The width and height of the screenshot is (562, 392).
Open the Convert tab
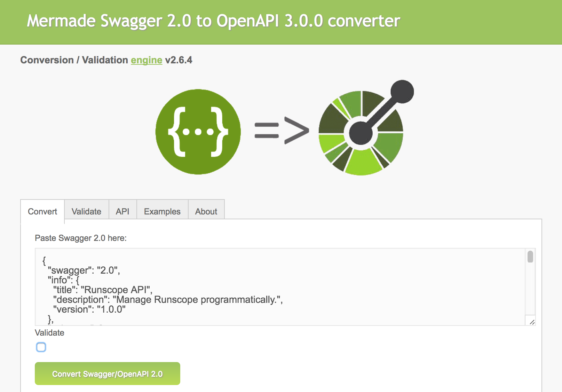click(x=42, y=211)
